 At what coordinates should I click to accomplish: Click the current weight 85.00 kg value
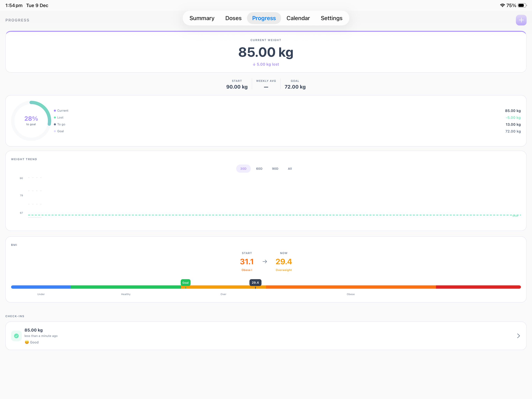pos(266,52)
